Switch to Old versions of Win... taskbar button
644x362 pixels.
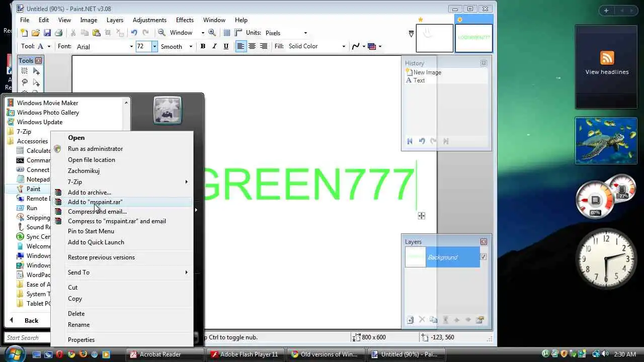tap(326, 354)
